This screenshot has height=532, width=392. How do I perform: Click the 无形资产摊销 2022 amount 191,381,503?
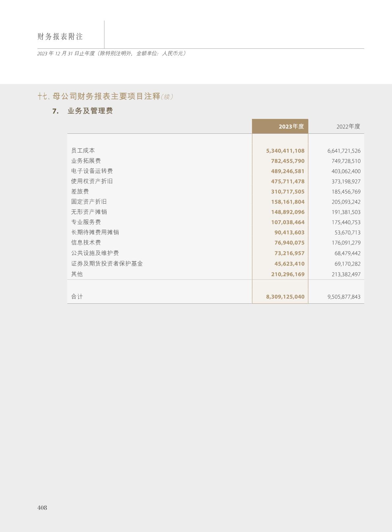(x=346, y=212)
